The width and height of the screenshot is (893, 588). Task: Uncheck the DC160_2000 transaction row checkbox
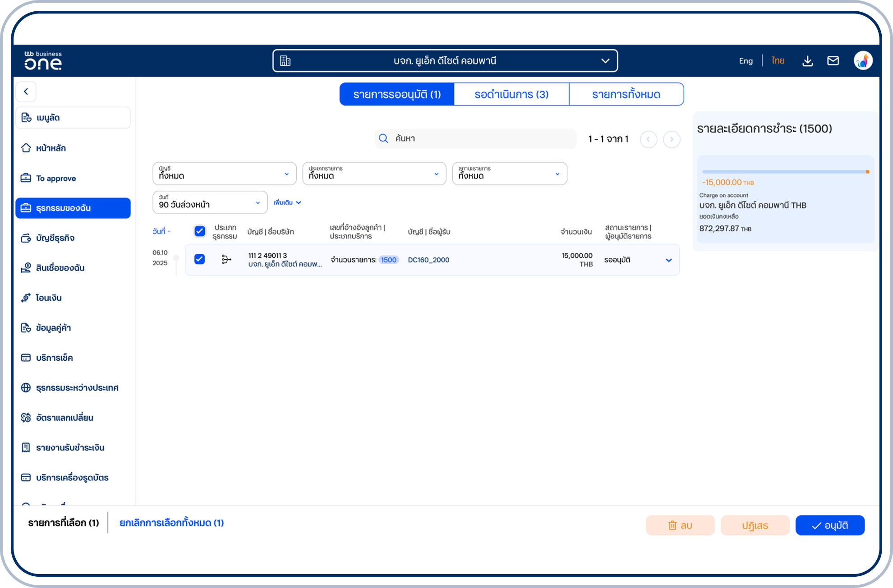[x=199, y=259]
